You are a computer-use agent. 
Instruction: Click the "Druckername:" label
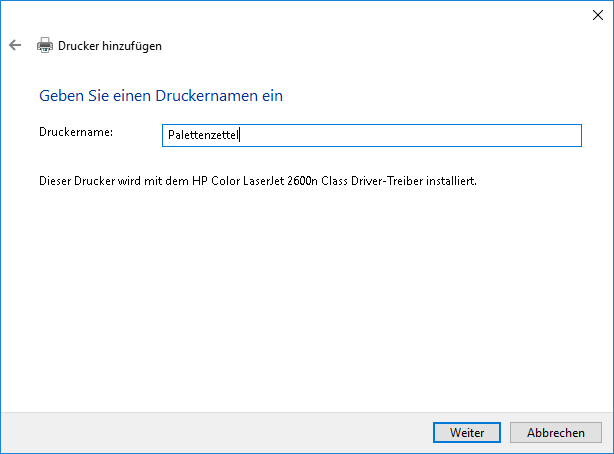[76, 132]
